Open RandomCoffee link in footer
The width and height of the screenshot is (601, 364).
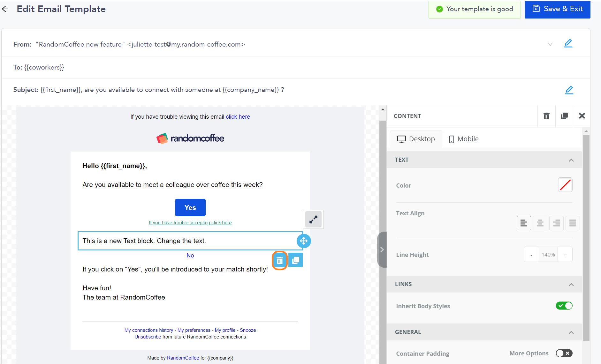(x=183, y=358)
